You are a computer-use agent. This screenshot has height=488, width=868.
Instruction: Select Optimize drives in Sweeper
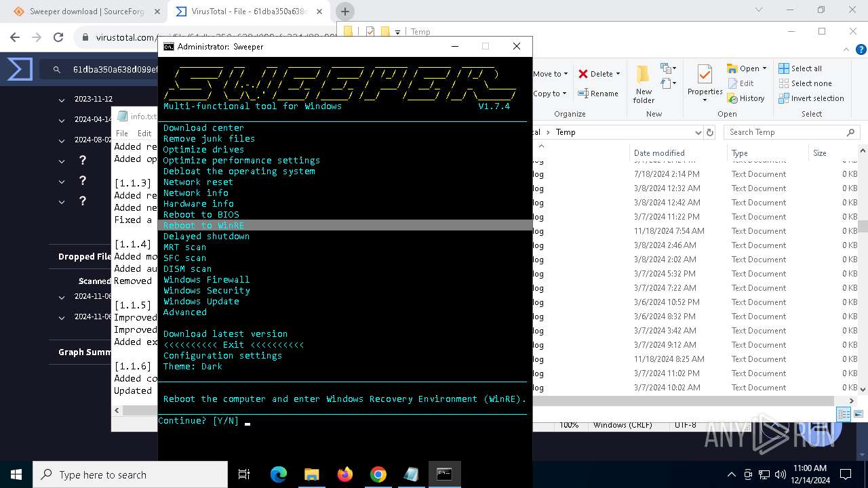click(203, 149)
